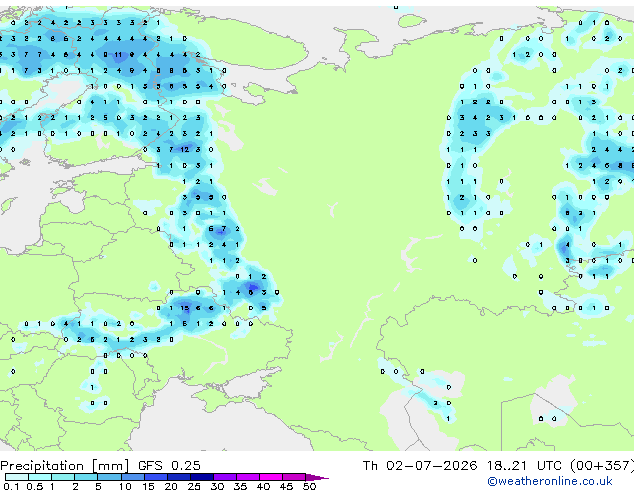Select the dark navy 25–30 mm legend swatch
Image resolution: width=634 pixels, height=490 pixels.
coord(202,477)
